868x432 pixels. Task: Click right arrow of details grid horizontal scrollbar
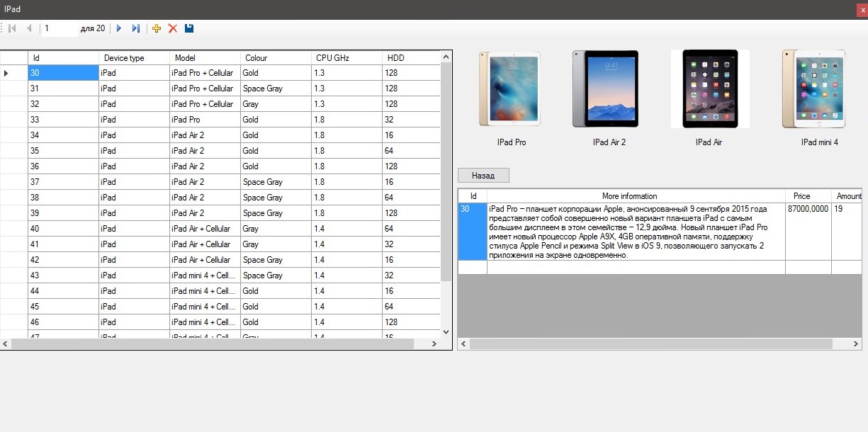857,343
